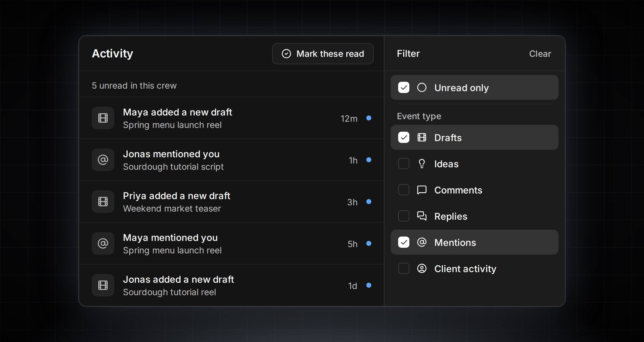
Task: Click the check-circle icon in Mark these read
Action: (x=286, y=54)
